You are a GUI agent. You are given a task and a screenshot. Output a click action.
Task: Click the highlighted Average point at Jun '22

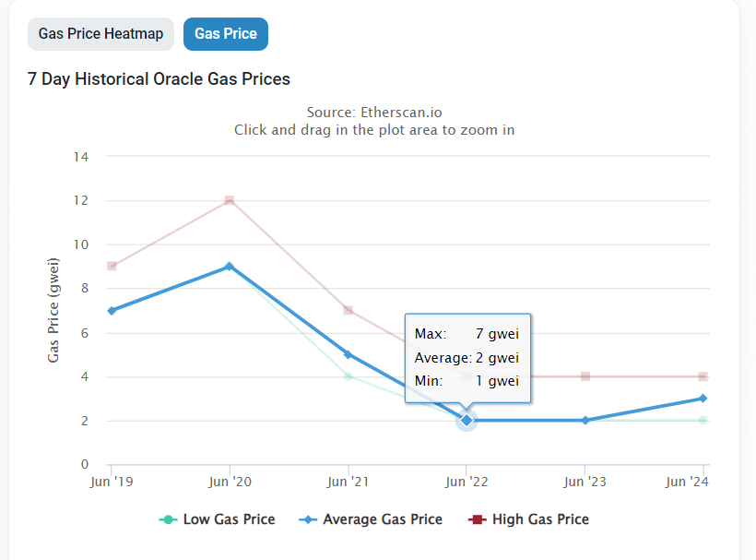click(x=467, y=421)
